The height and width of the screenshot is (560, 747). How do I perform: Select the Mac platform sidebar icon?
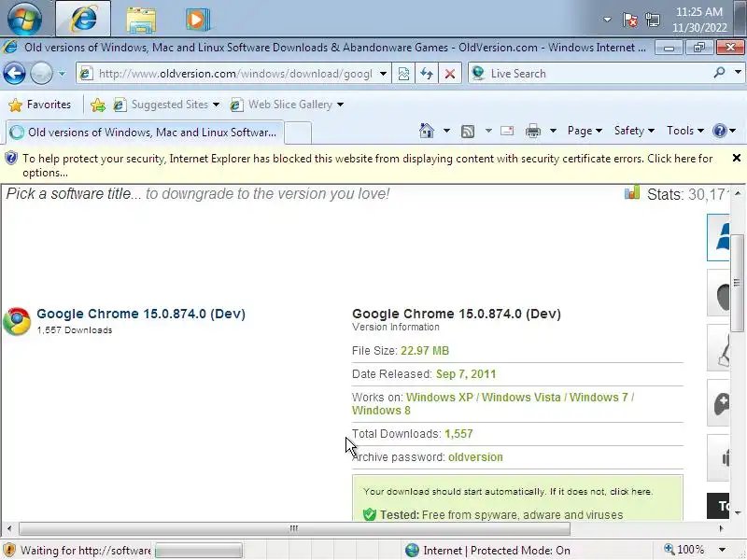[x=718, y=293]
